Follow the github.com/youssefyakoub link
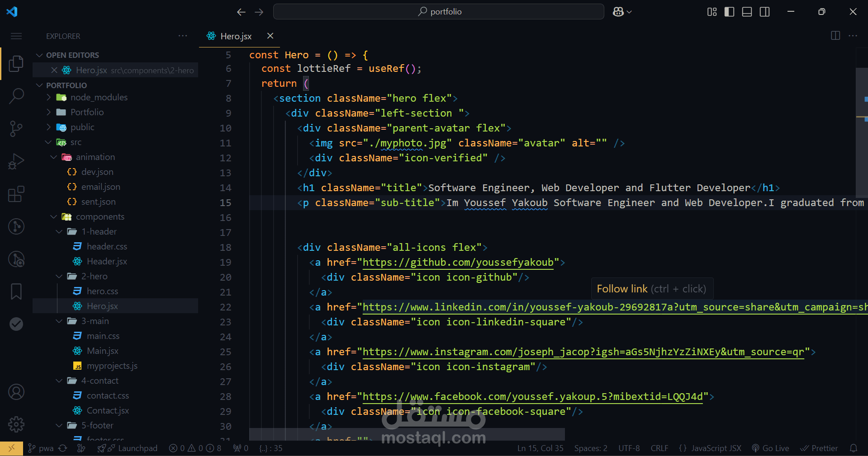Image resolution: width=868 pixels, height=456 pixels. (458, 263)
